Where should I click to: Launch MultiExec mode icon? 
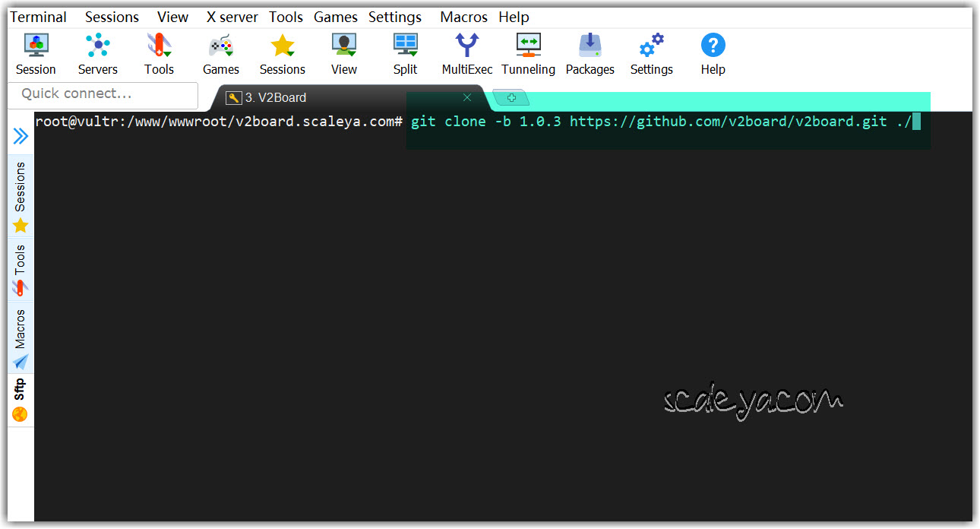pyautogui.click(x=466, y=46)
